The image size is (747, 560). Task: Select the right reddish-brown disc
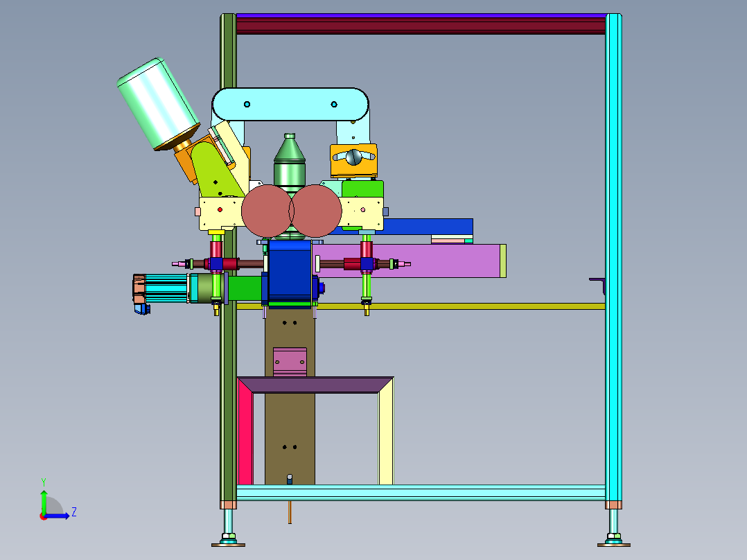click(316, 211)
